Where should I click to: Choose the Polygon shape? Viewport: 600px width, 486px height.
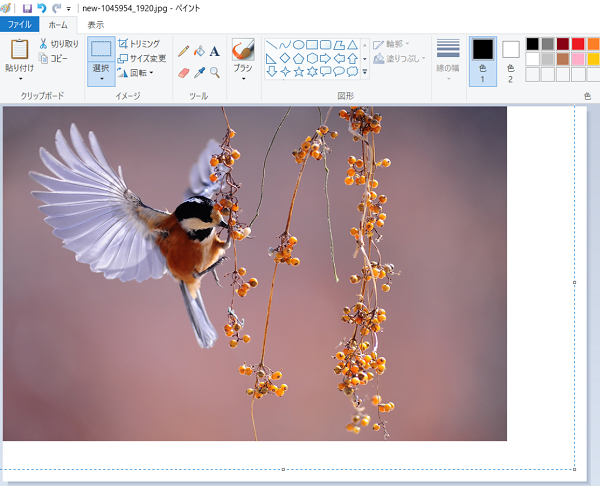(339, 45)
